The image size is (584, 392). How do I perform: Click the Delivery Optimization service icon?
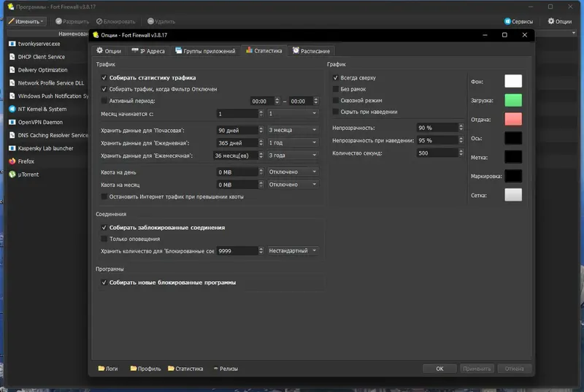coord(12,70)
